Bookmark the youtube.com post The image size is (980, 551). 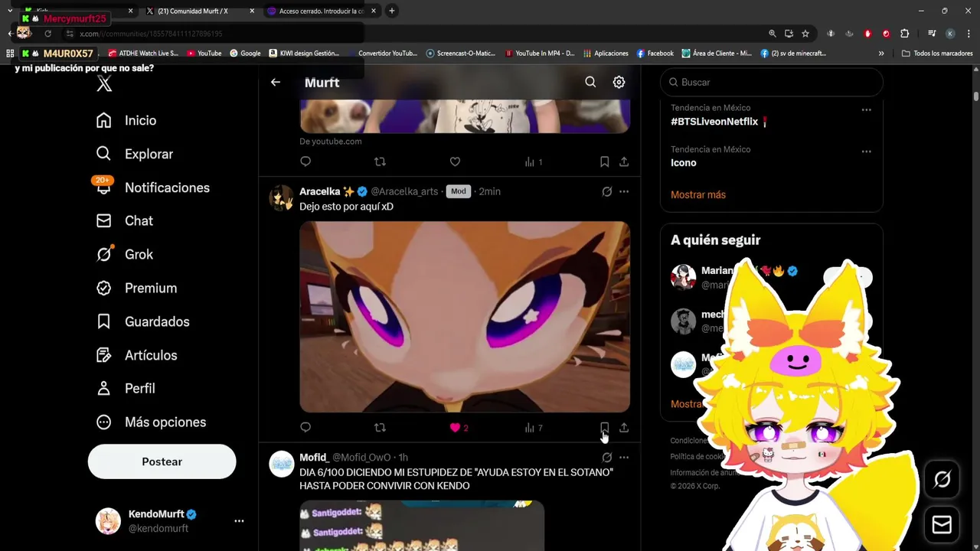pos(604,161)
